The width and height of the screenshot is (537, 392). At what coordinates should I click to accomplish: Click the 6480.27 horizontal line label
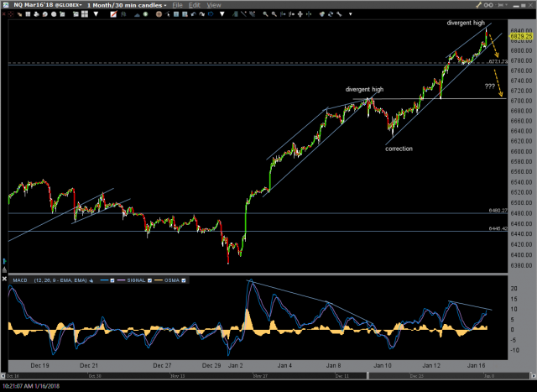pyautogui.click(x=498, y=210)
